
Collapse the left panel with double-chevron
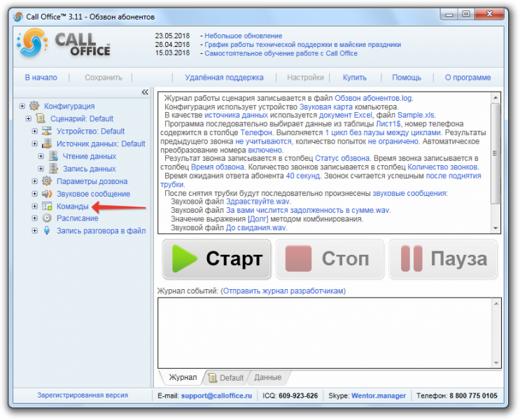click(x=145, y=92)
